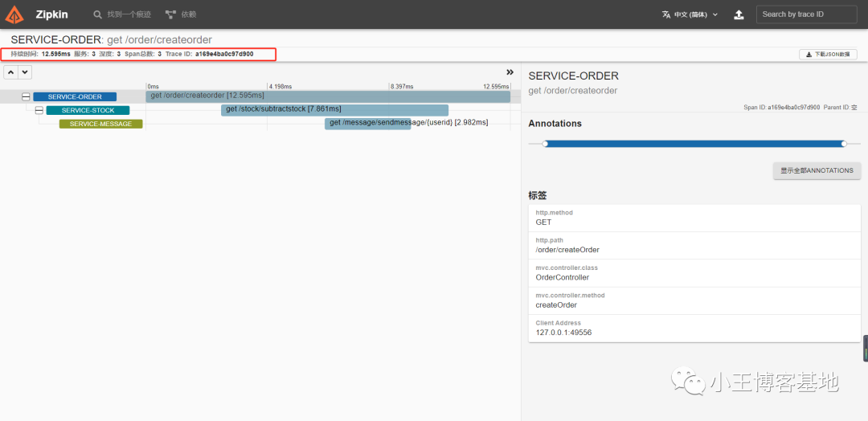Image resolution: width=868 pixels, height=421 pixels.
Task: Click the 显示全部ANNOTATIONS button
Action: (817, 170)
